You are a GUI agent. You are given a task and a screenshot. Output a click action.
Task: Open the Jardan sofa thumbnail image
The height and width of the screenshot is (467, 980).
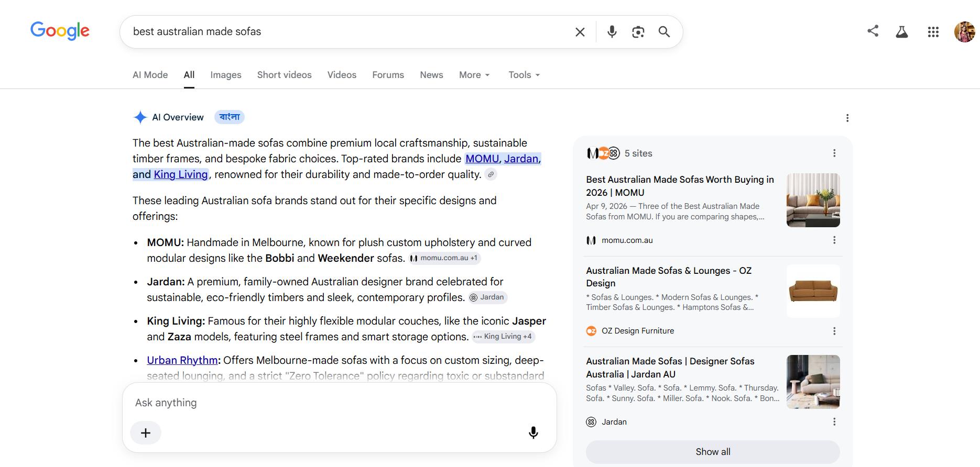point(813,382)
